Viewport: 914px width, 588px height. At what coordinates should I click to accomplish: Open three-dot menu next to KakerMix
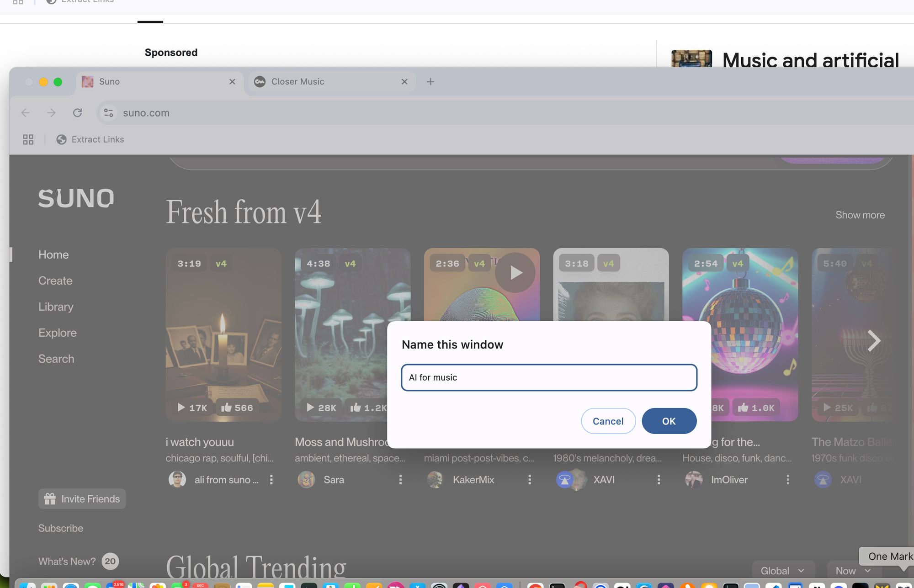[530, 480]
